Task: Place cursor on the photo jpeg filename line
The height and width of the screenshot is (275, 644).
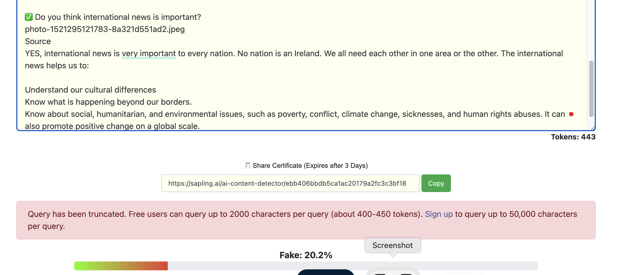Action: [x=105, y=29]
